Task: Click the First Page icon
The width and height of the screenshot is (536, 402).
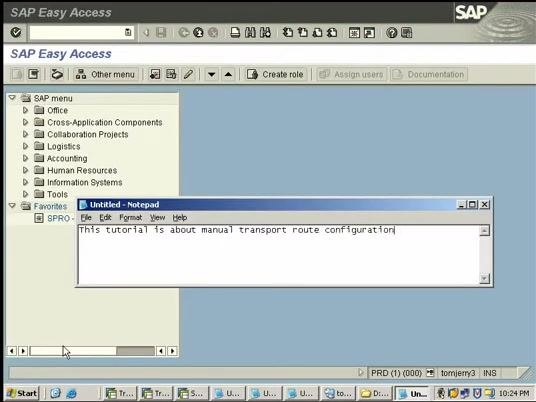Action: coord(288,33)
